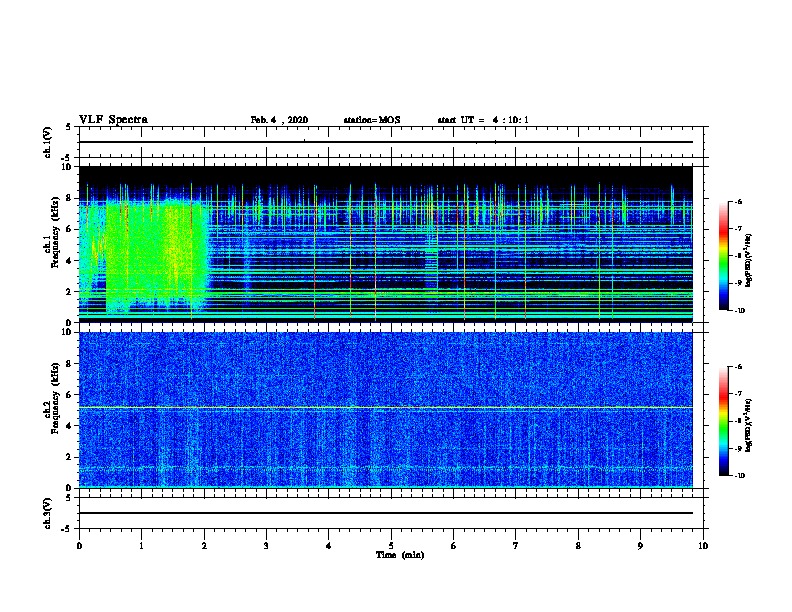Click the "-6" label on the ch.1 color bar
This screenshot has width=792, height=612.
738,202
